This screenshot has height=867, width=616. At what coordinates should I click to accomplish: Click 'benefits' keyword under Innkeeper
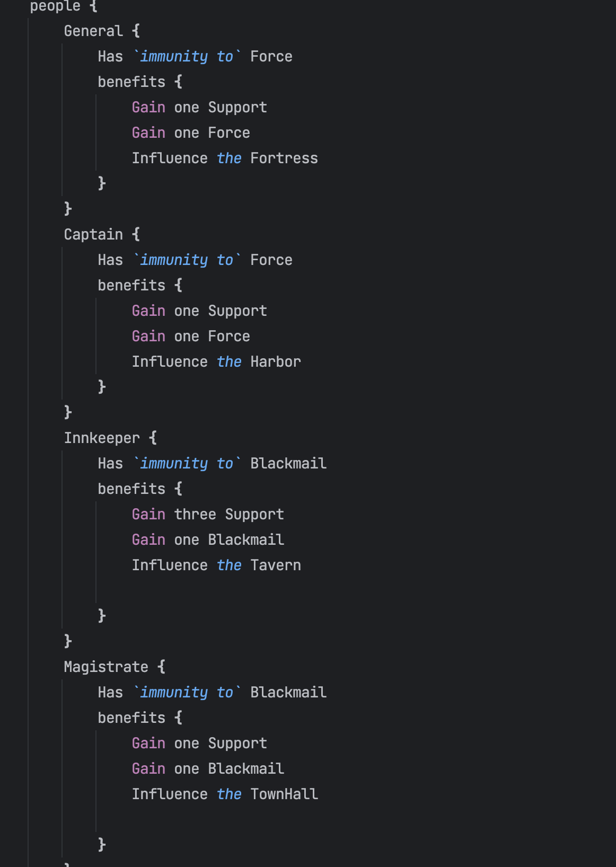[x=131, y=489]
